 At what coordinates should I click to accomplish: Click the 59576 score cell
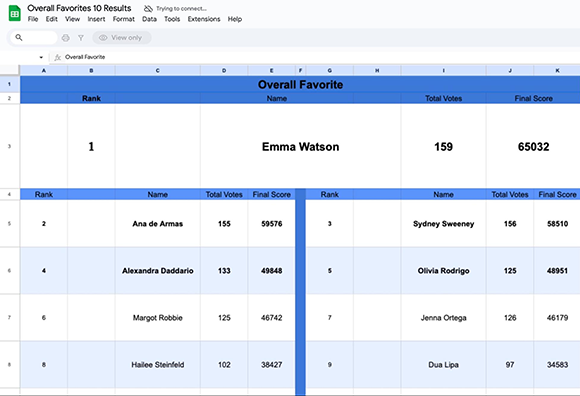(x=272, y=224)
